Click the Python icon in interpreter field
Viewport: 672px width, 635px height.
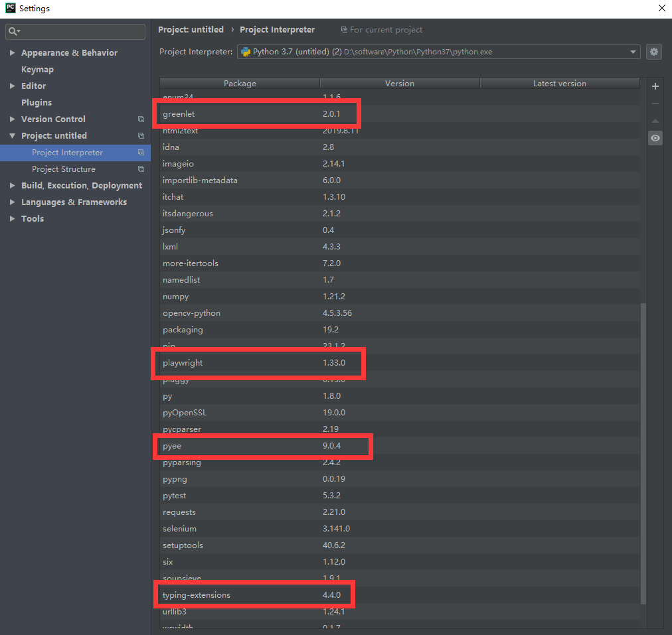tap(246, 52)
